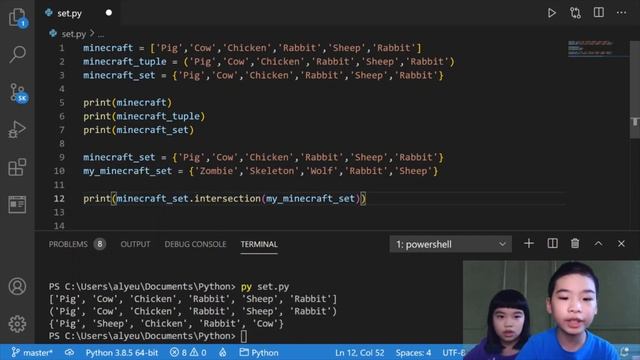Open the Run and Debug view
640x360 pixels.
point(17,129)
